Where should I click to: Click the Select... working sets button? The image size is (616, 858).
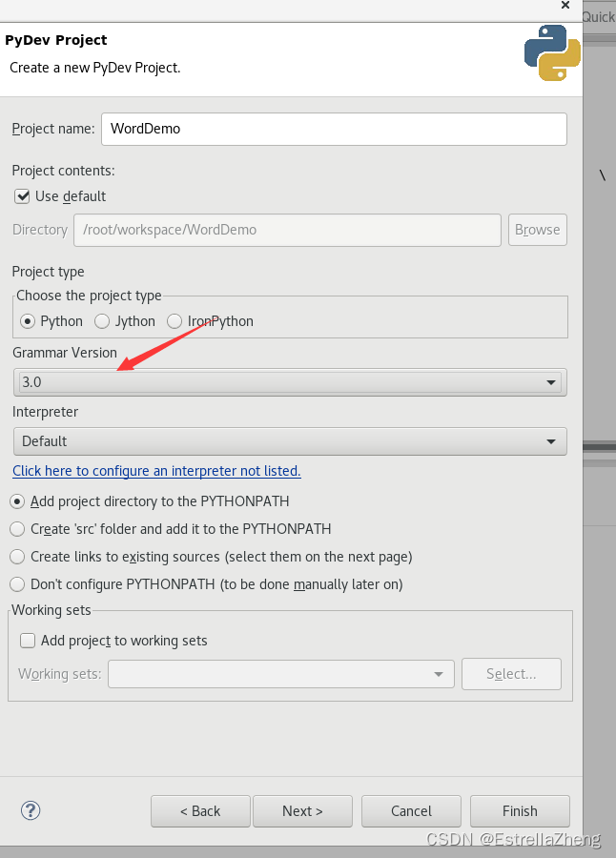click(511, 674)
